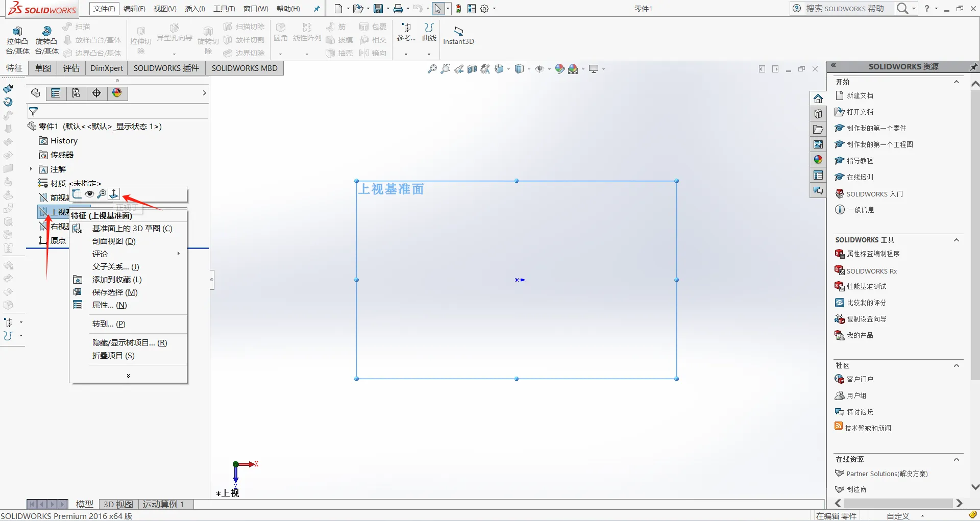Screen dimensions: 980x521
Task: Select the ConfigurationManager tab icon
Action: [76, 93]
